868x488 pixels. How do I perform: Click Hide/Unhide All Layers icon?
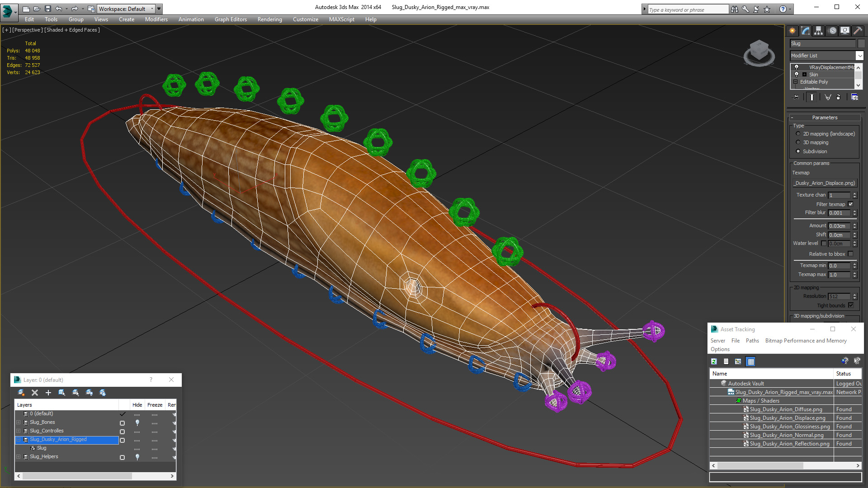point(89,393)
